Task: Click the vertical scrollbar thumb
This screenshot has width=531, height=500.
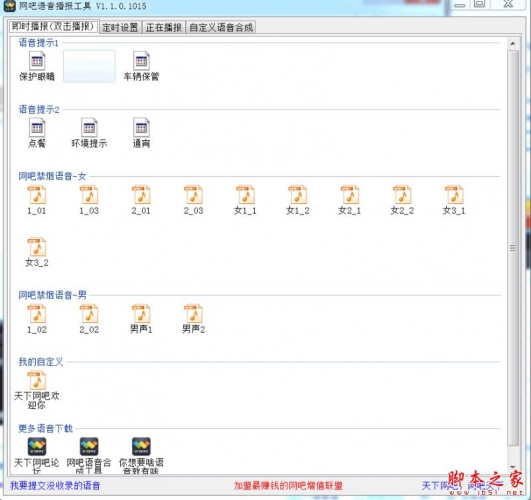Action: 513,248
